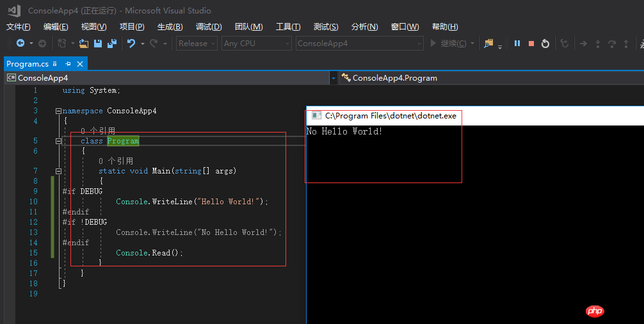Click the New Project toolbar icon
Viewport: 644px width, 324px height.
coord(62,43)
